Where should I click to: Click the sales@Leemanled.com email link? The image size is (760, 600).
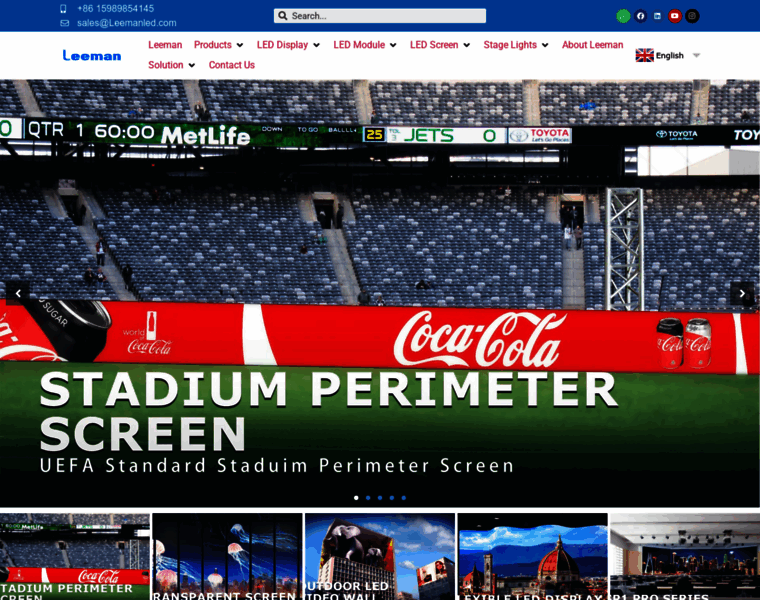127,23
